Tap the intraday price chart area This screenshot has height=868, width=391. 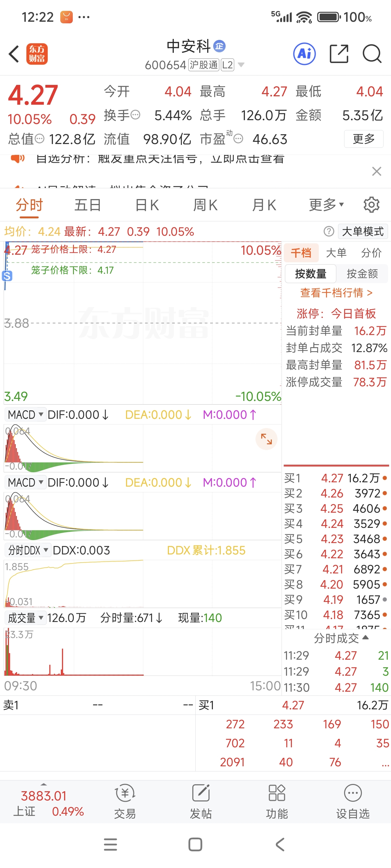pyautogui.click(x=142, y=323)
